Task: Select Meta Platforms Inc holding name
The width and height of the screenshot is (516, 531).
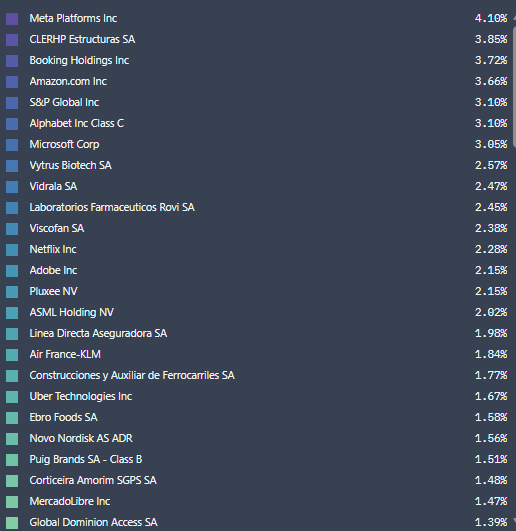Action: 73,18
